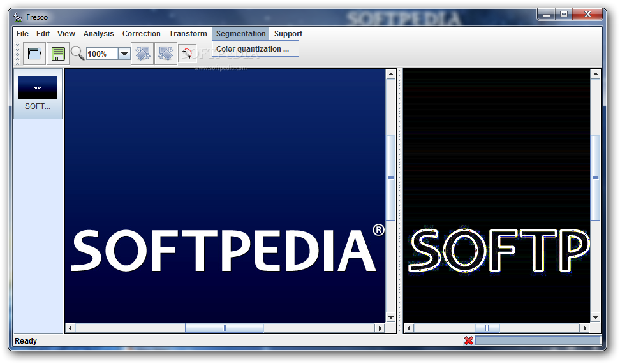Click the Ready status text
This screenshot has height=364, width=620.
tap(26, 340)
